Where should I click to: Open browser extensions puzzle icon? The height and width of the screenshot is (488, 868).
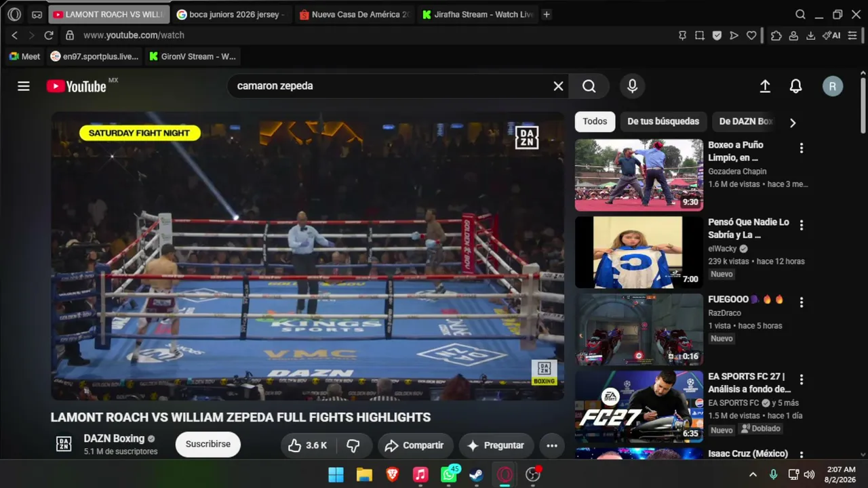click(x=776, y=35)
